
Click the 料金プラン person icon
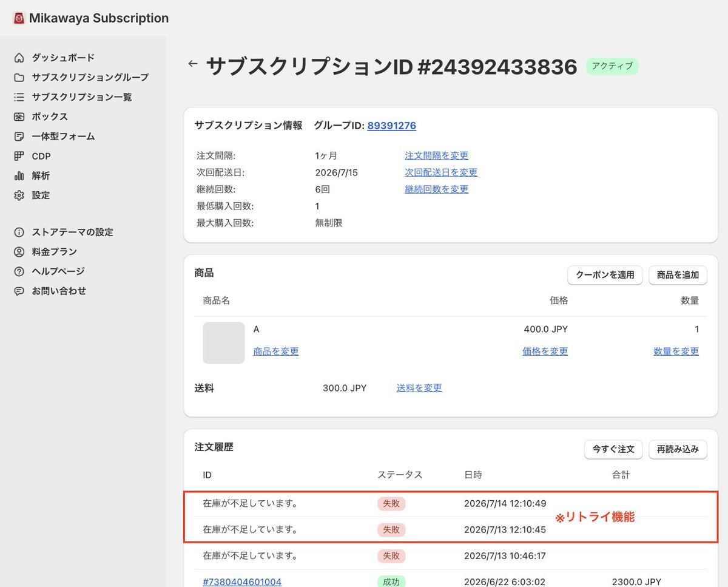[x=19, y=252]
